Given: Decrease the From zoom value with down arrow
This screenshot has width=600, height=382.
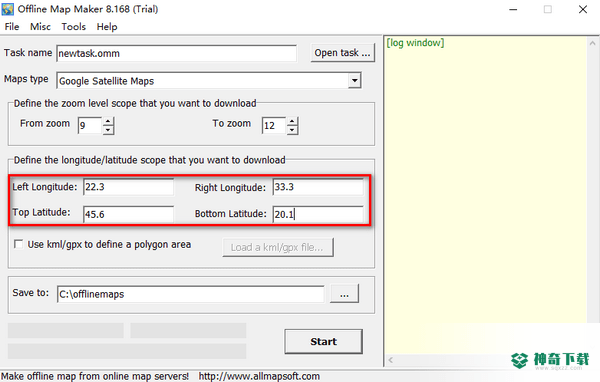Looking at the screenshot, I should click(108, 130).
